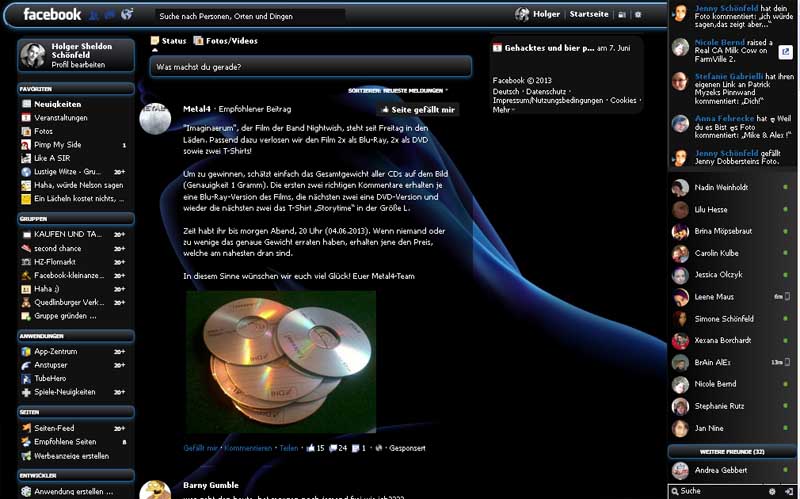Hide the chat sidebar with arrow icon
The image size is (800, 499).
[789, 491]
